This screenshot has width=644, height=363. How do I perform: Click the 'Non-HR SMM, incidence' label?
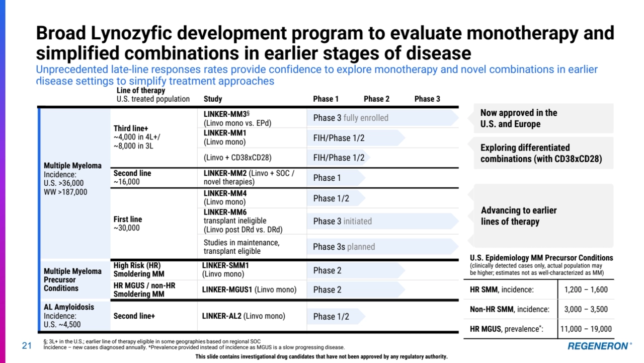(x=510, y=310)
